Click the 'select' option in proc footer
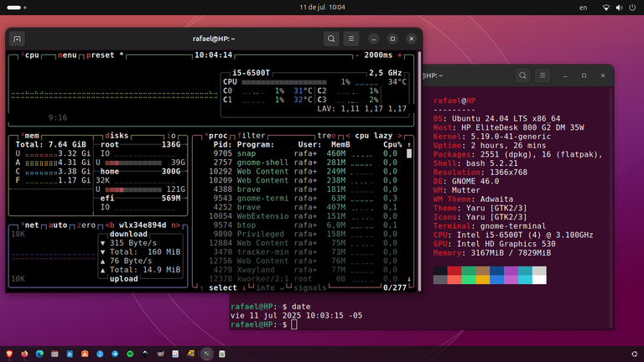This screenshot has width=644, height=362. coord(222,287)
